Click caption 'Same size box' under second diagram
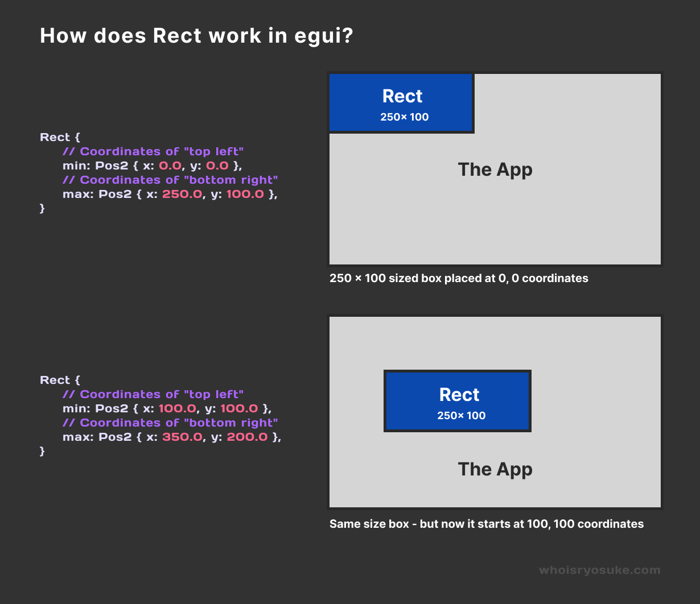This screenshot has width=700, height=604. point(486,524)
